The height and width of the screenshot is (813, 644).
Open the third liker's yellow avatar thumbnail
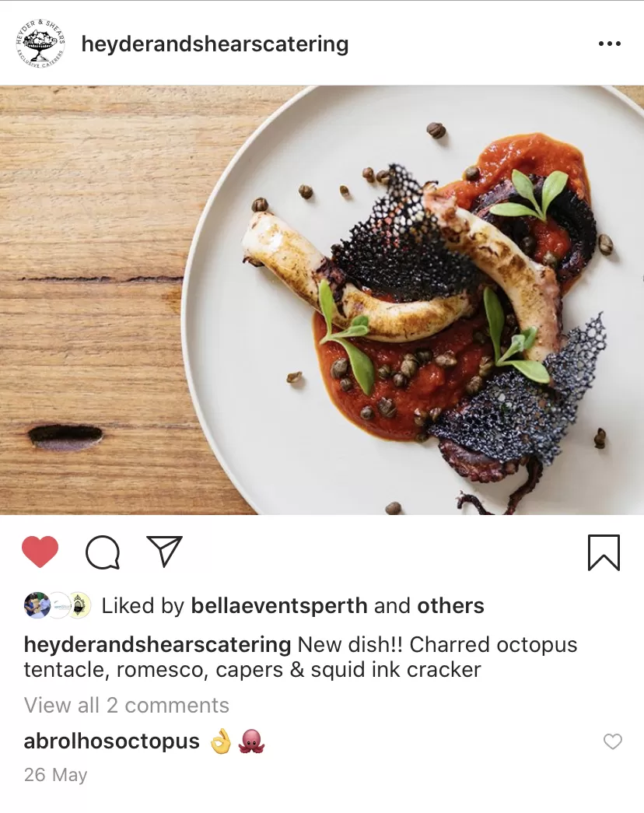79,605
